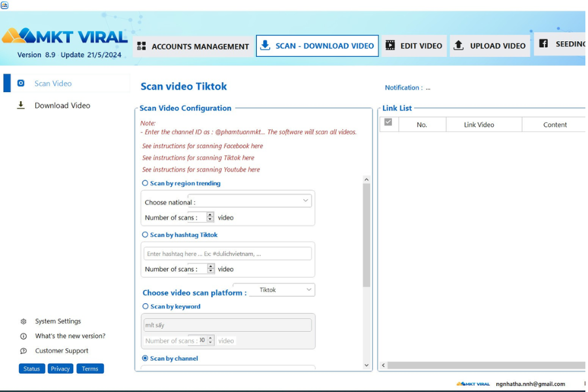Click the System Settings gear icon
Screen dimensions: 588x392
(x=24, y=321)
